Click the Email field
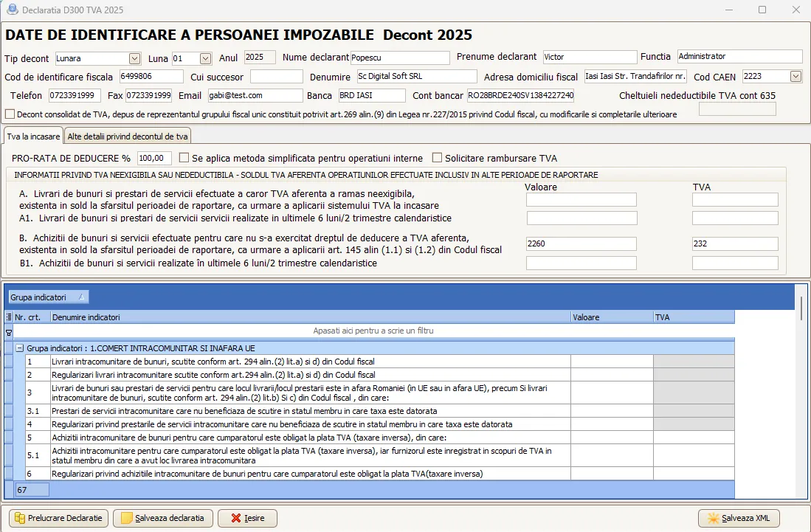Viewport: 811px width, 532px height. point(255,95)
